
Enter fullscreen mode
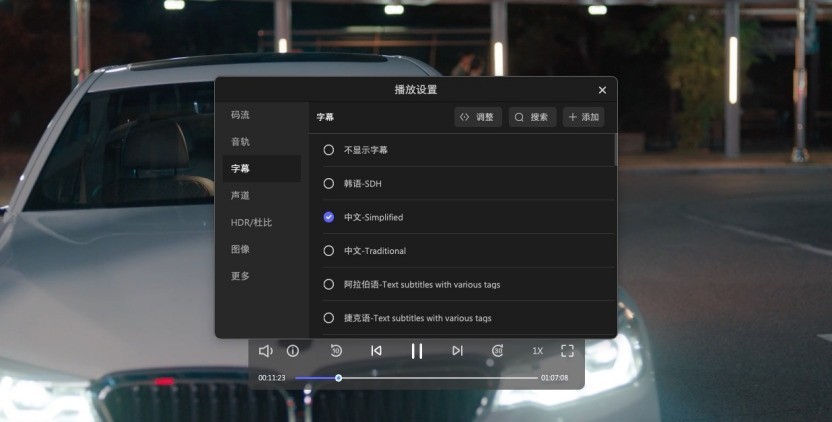(x=567, y=351)
